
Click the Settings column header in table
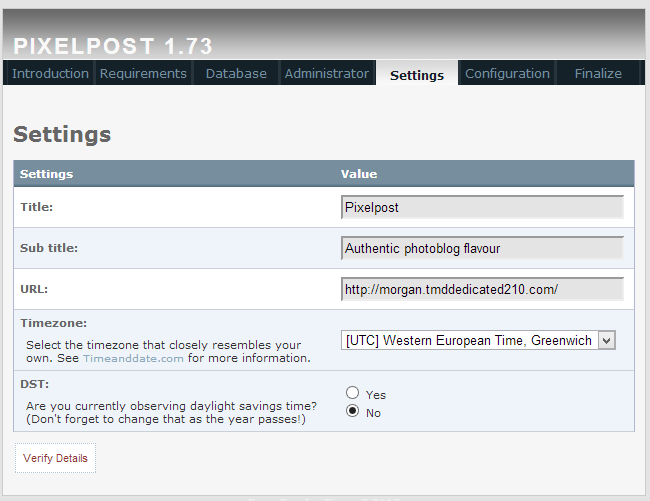point(46,174)
